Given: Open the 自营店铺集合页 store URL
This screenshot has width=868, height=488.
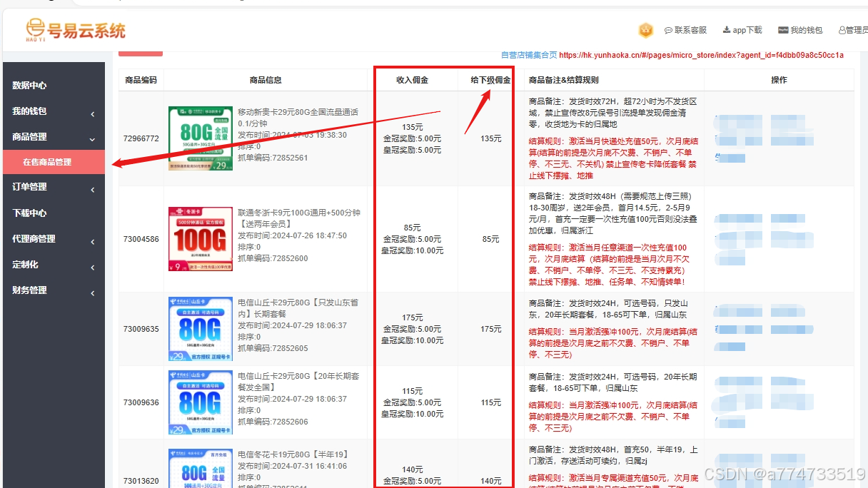Looking at the screenshot, I should pyautogui.click(x=701, y=55).
